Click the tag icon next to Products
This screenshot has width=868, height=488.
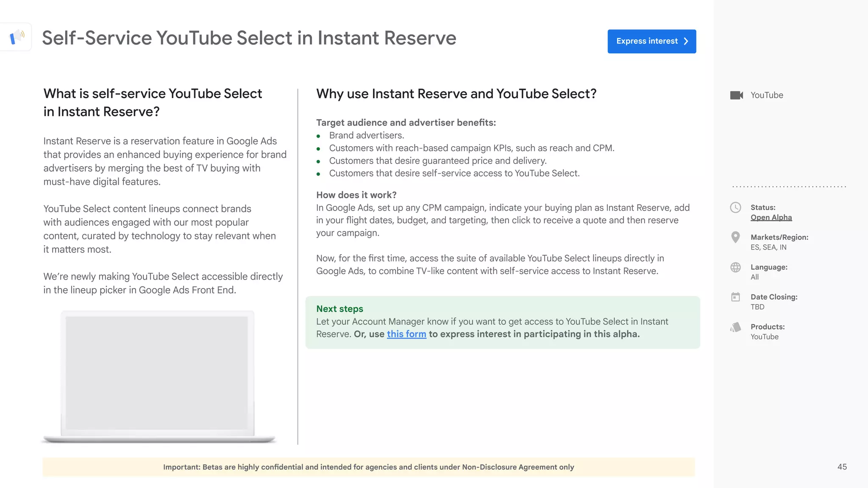[735, 327]
